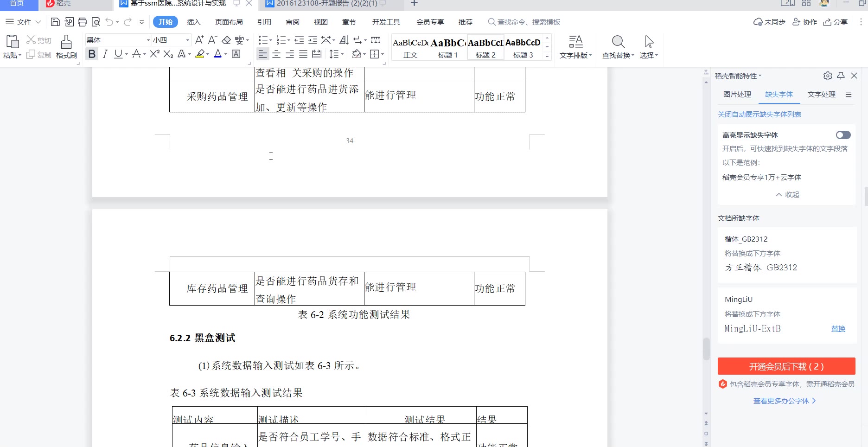The height and width of the screenshot is (447, 868).
Task: Apply the font color (red A)
Action: point(218,54)
